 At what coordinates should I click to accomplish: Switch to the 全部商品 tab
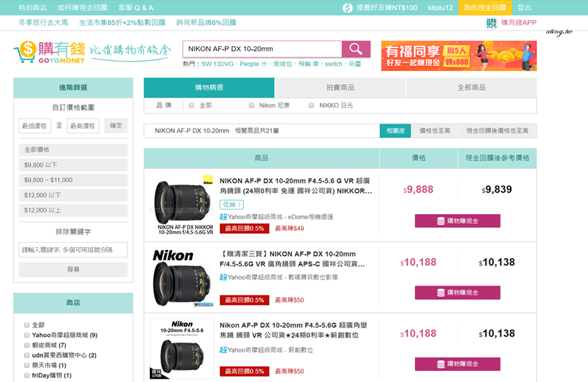(471, 88)
